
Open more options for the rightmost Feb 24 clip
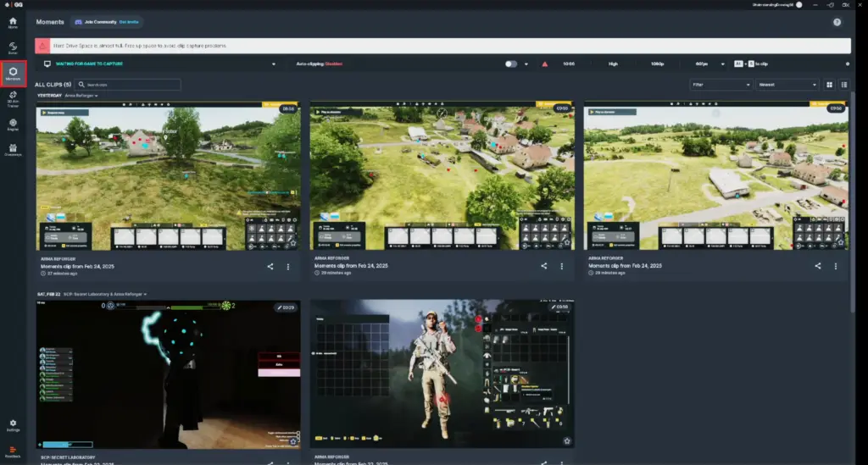point(835,266)
